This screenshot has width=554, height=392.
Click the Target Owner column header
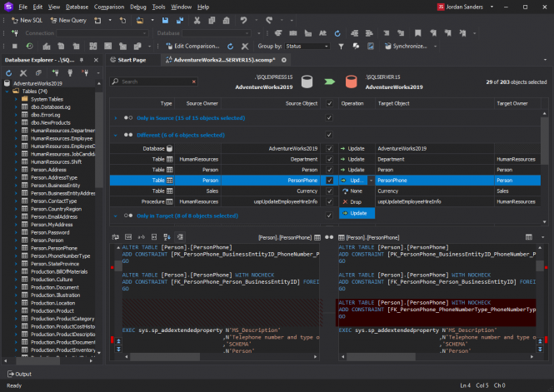(x=517, y=103)
